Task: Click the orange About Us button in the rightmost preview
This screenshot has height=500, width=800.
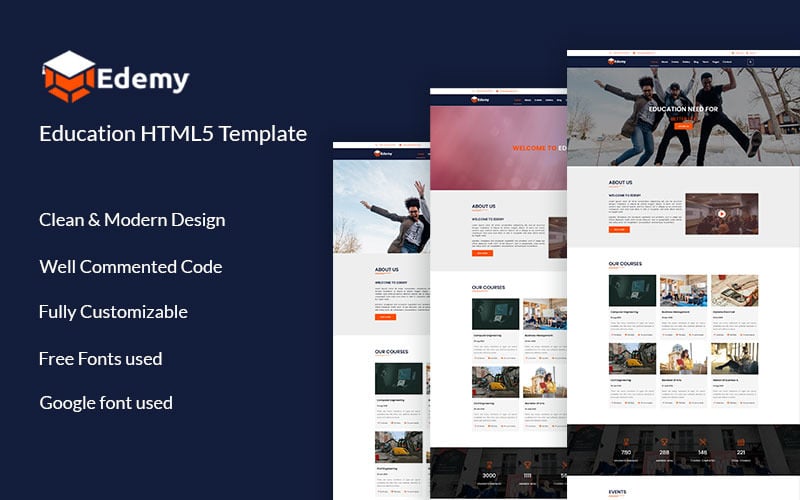Action: [620, 229]
